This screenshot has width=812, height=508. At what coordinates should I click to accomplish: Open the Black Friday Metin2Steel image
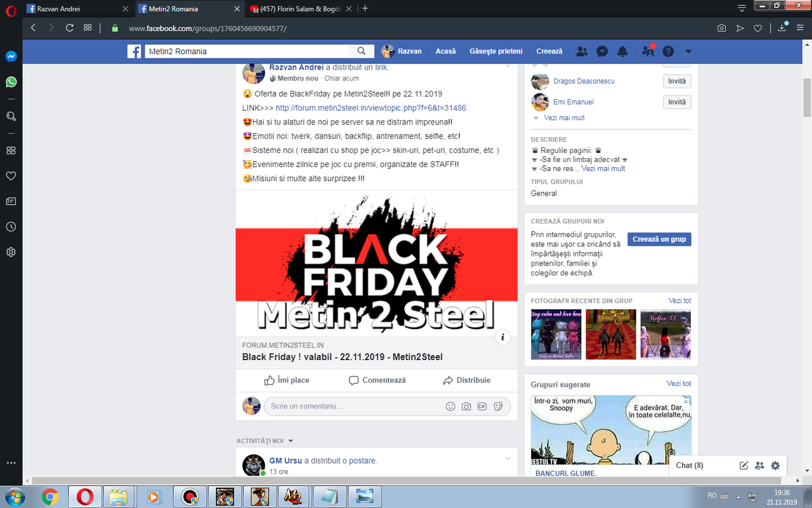point(377,263)
